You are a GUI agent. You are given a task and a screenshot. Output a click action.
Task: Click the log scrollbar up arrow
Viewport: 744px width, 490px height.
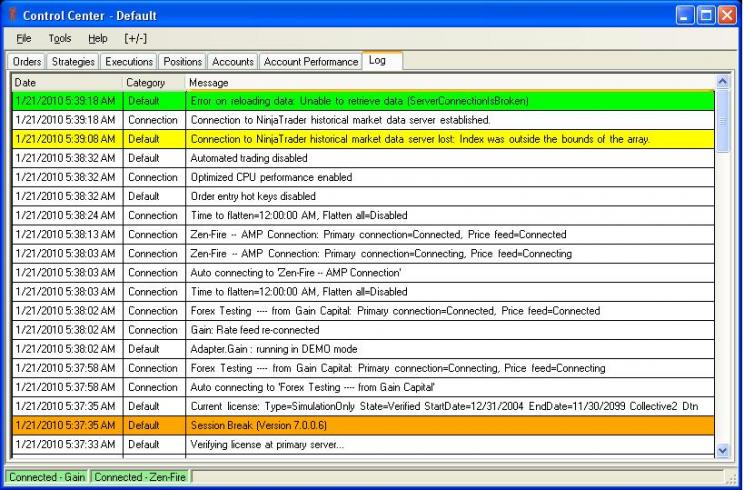[722, 82]
